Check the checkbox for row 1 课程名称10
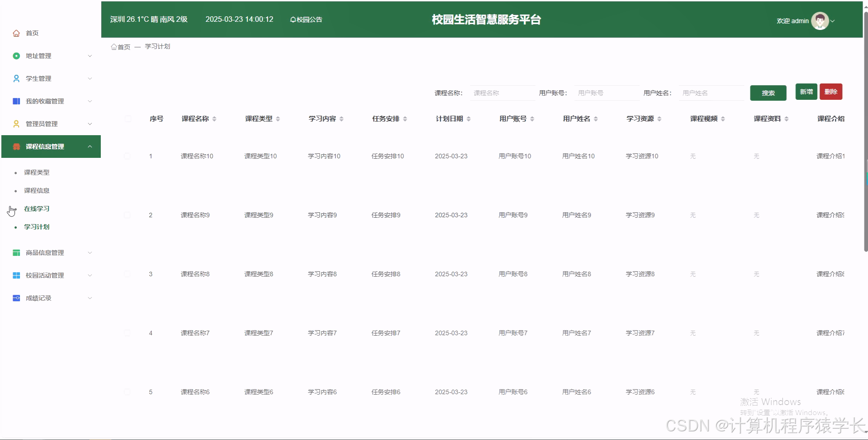868x440 pixels. pyautogui.click(x=128, y=156)
